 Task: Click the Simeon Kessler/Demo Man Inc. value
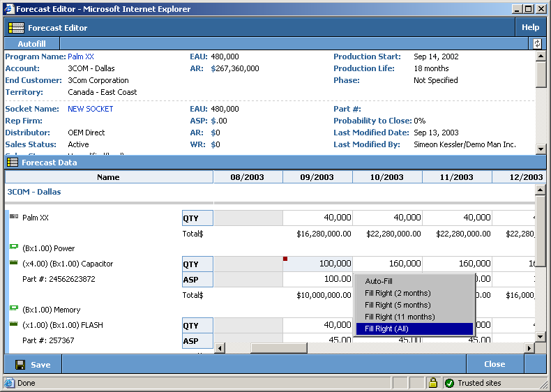click(465, 144)
